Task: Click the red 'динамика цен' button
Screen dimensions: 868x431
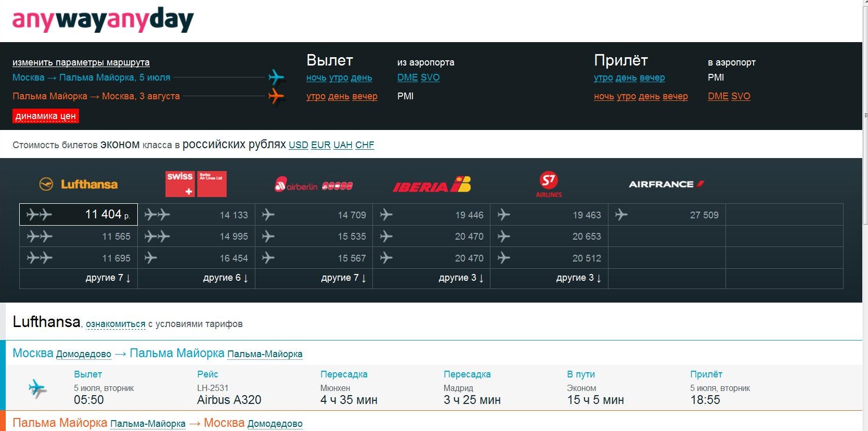Action: point(46,116)
